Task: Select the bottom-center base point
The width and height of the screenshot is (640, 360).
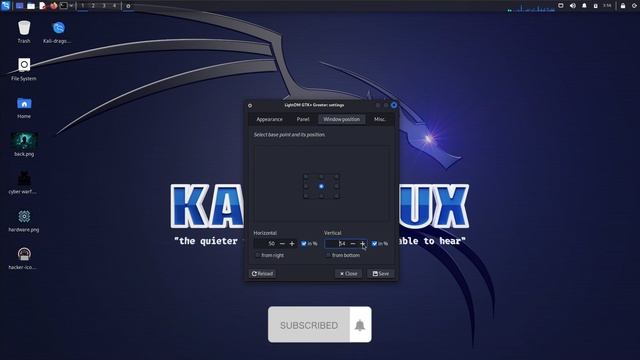Action: click(321, 196)
